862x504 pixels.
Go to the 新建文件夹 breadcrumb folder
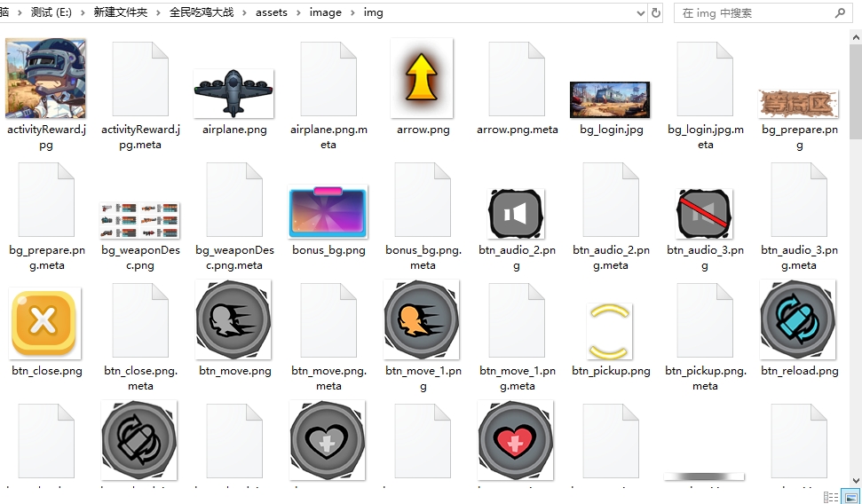(x=121, y=13)
